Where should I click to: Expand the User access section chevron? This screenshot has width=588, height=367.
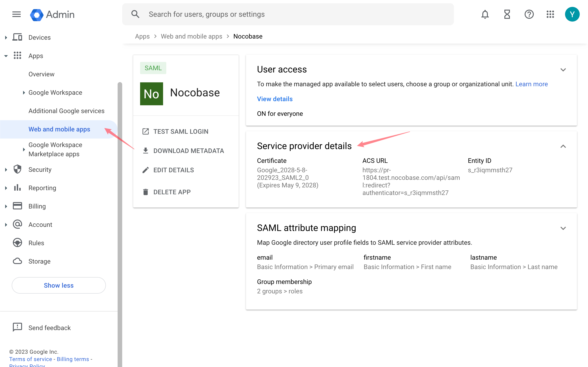pos(563,70)
